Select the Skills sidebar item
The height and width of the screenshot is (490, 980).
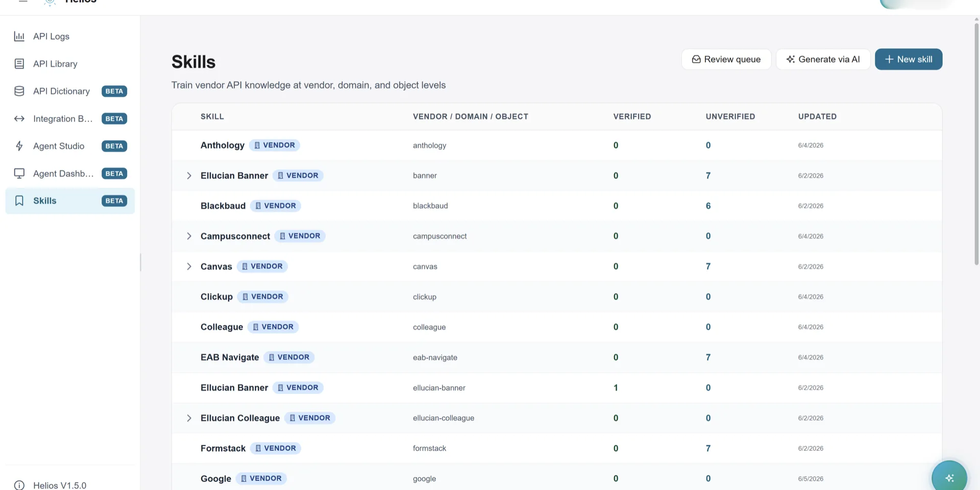coord(70,201)
